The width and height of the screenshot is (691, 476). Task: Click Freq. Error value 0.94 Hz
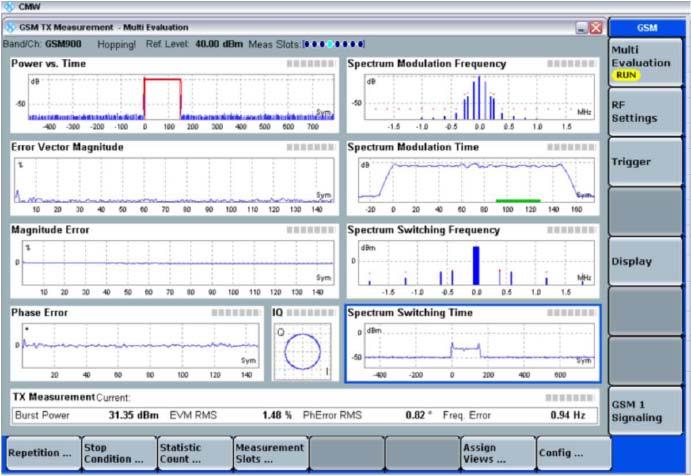568,416
